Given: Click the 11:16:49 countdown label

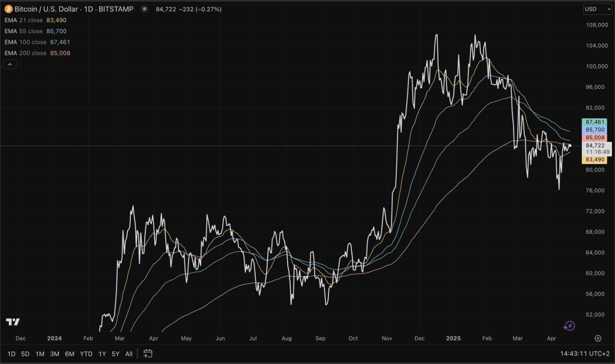Looking at the screenshot, I should click(x=598, y=152).
